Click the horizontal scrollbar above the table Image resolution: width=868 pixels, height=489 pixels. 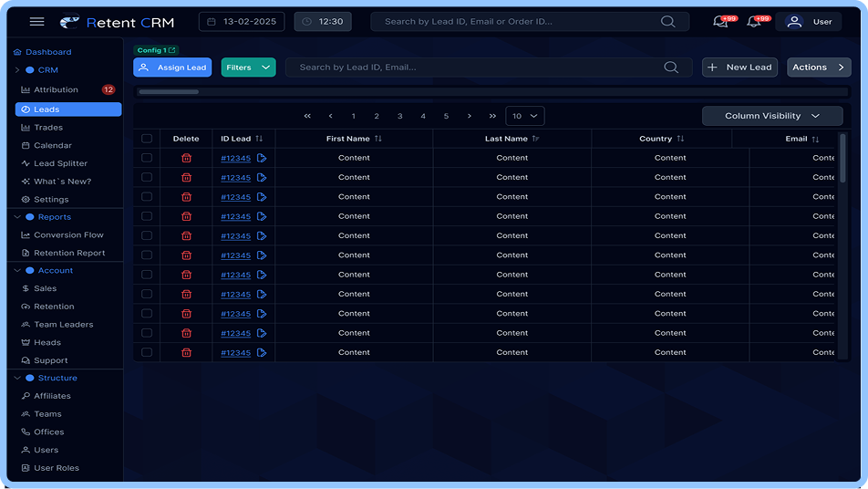[169, 92]
